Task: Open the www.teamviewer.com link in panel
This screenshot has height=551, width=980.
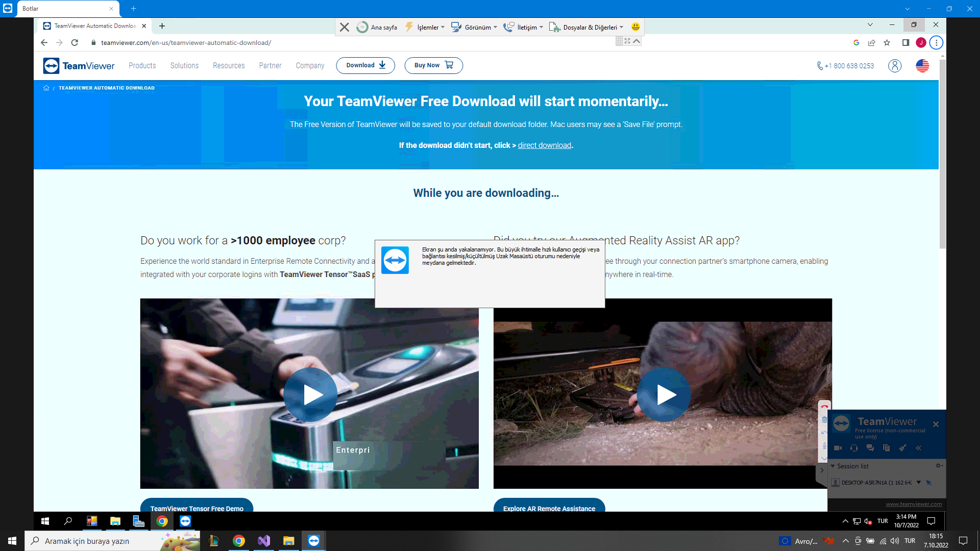Action: pyautogui.click(x=914, y=504)
